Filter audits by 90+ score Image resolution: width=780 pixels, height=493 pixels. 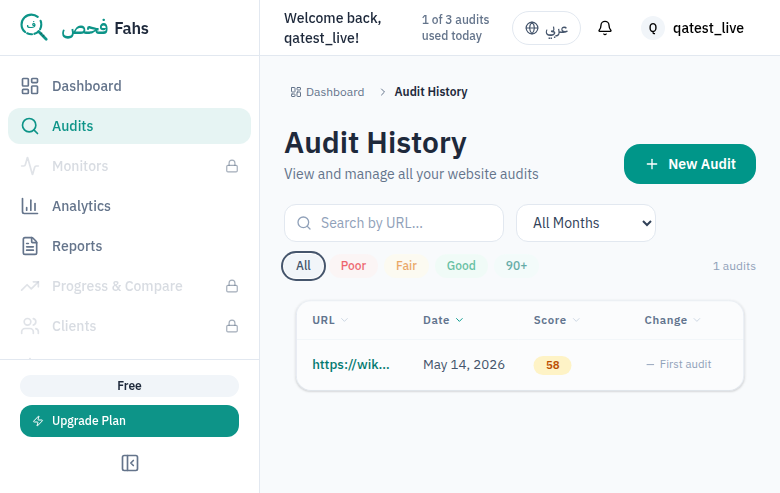pyautogui.click(x=516, y=266)
